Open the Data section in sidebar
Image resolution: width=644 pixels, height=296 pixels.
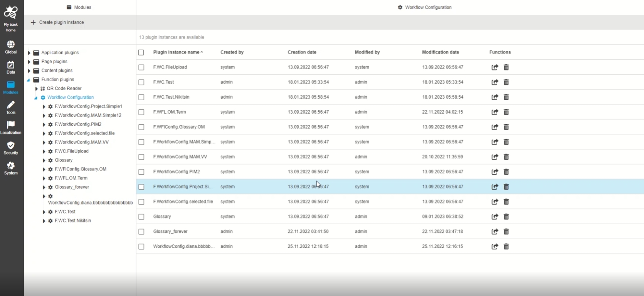(x=11, y=67)
